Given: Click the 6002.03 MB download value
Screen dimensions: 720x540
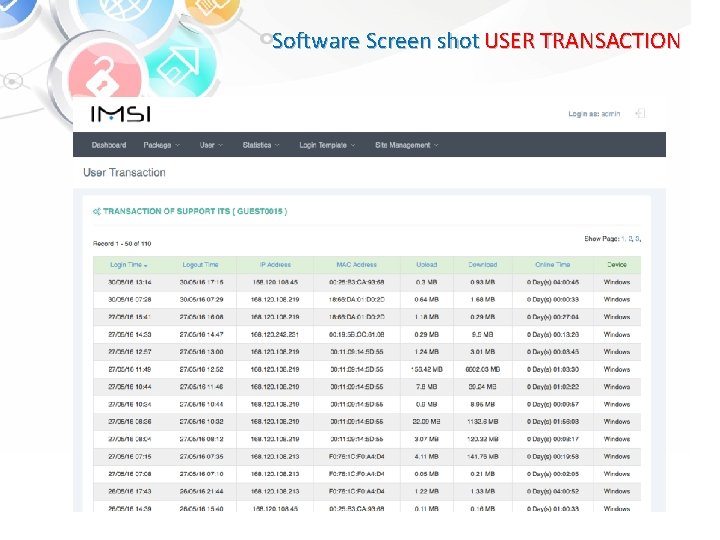Looking at the screenshot, I should coord(483,370).
